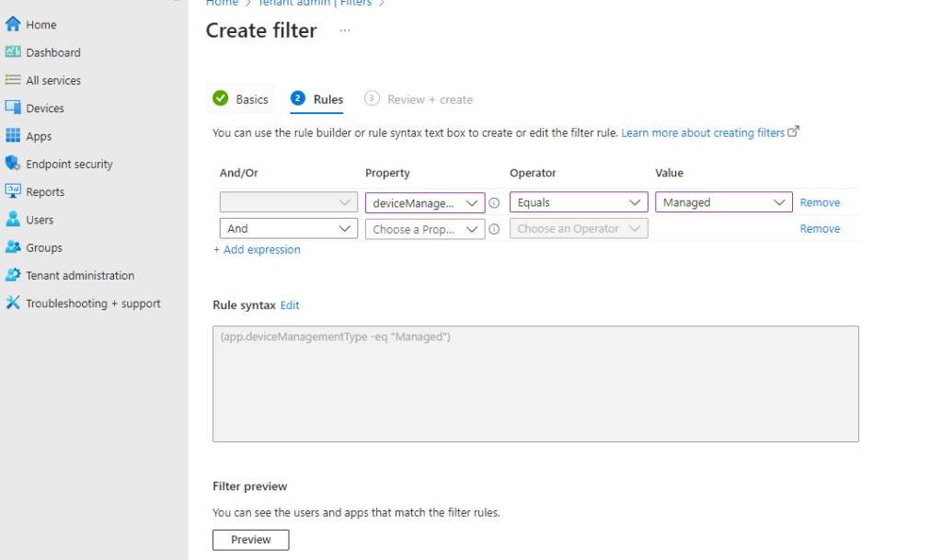The width and height of the screenshot is (942, 560).
Task: Click the Tenant administration icon
Action: [13, 275]
